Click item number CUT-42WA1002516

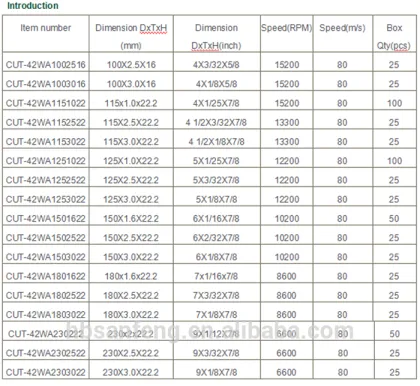46,65
